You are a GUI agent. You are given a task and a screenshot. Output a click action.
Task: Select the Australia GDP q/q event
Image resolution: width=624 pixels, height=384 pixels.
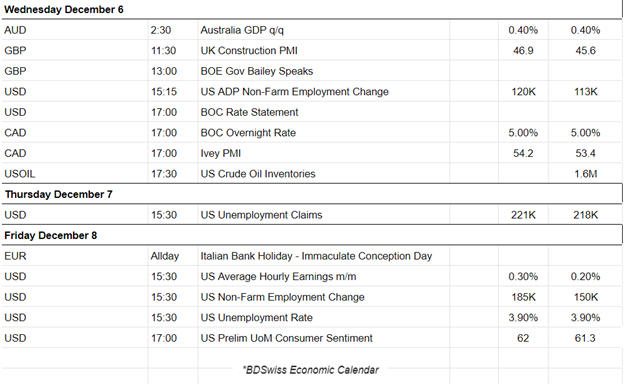242,30
